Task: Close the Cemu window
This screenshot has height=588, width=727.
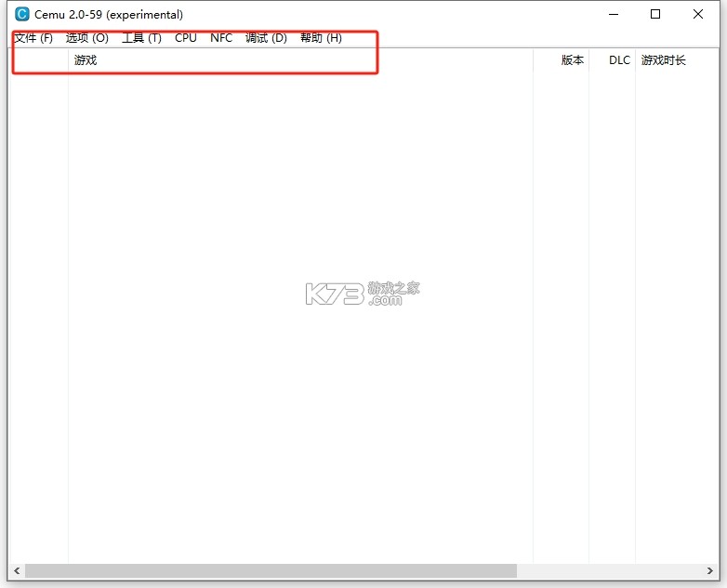Action: [698, 14]
